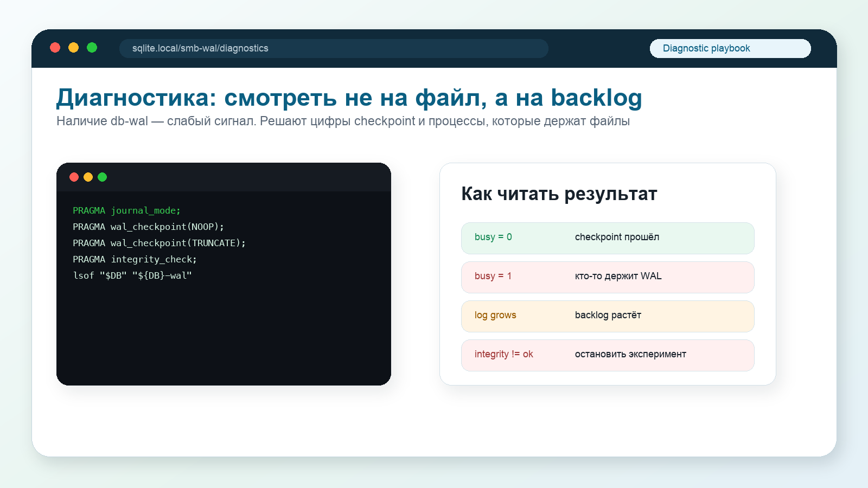Click the 'backlog растёт' description
Screen dimensions: 868x488
click(608, 315)
